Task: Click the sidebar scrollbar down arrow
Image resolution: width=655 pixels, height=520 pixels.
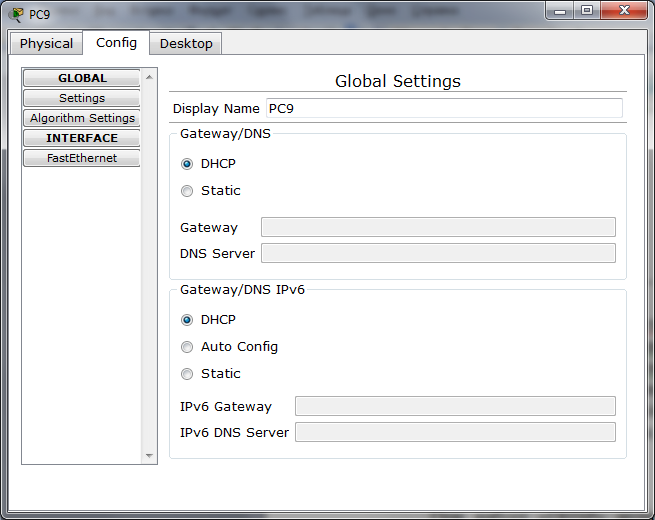Action: point(149,456)
